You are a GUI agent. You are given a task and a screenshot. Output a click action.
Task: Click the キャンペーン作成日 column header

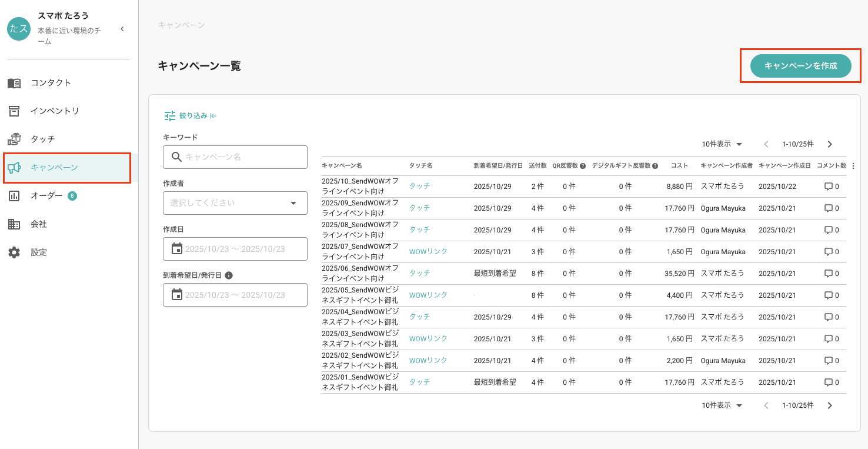coord(784,166)
